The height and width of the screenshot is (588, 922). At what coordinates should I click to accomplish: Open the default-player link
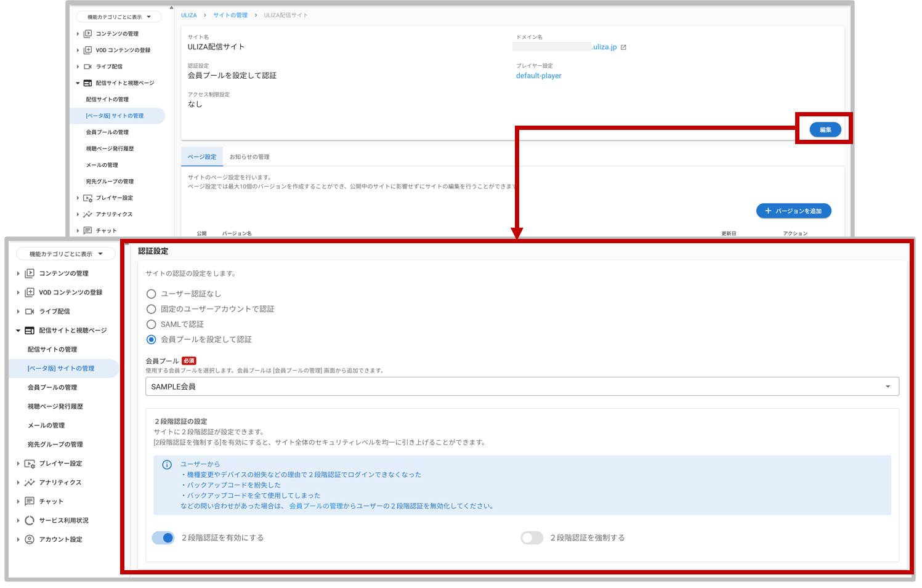(538, 76)
